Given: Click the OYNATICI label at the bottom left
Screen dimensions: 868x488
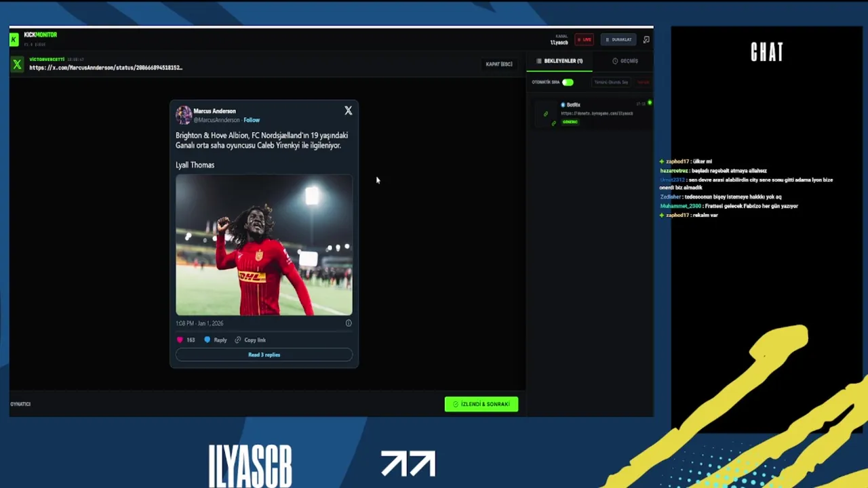Looking at the screenshot, I should (20, 404).
